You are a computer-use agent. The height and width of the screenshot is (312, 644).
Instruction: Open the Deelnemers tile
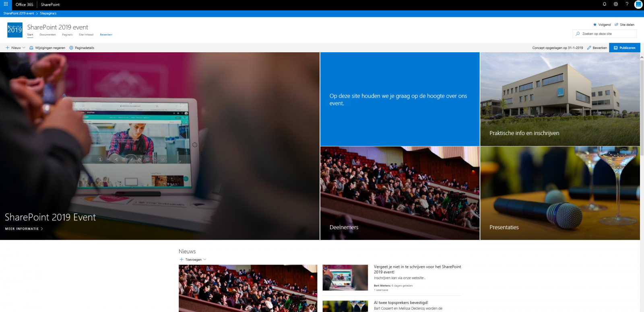click(x=400, y=193)
